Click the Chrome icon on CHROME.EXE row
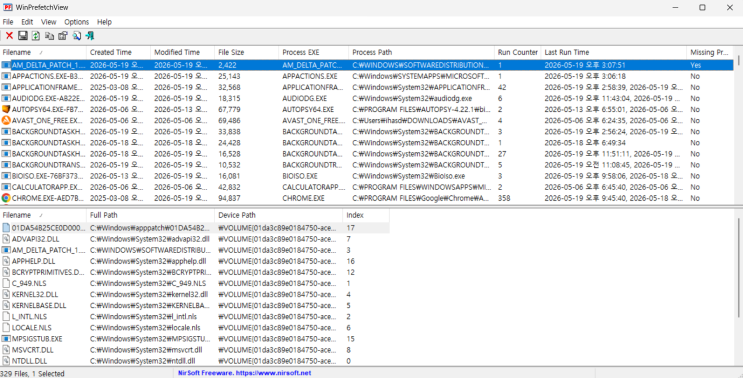Viewport: 743px width, 378px height. coord(6,198)
